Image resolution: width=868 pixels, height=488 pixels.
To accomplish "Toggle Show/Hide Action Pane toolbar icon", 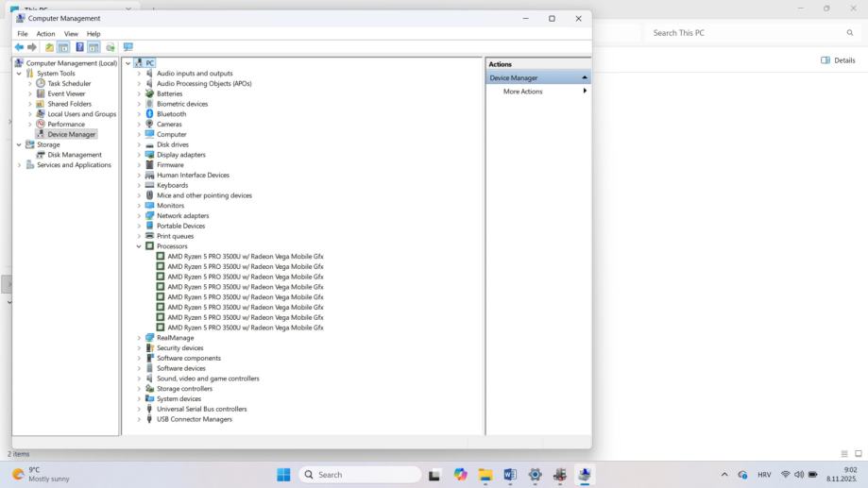I will point(94,47).
